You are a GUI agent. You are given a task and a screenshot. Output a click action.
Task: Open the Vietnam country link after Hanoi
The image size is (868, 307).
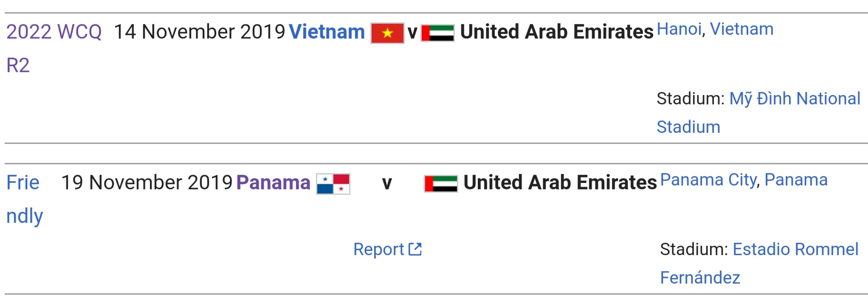coord(742,29)
